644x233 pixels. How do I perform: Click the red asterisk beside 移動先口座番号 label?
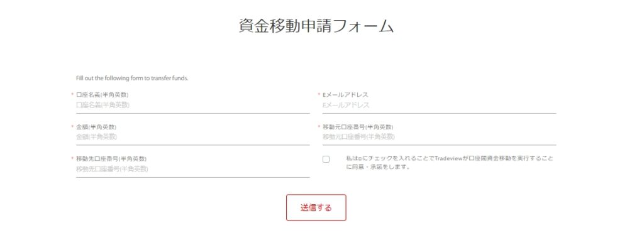pyautogui.click(x=73, y=158)
